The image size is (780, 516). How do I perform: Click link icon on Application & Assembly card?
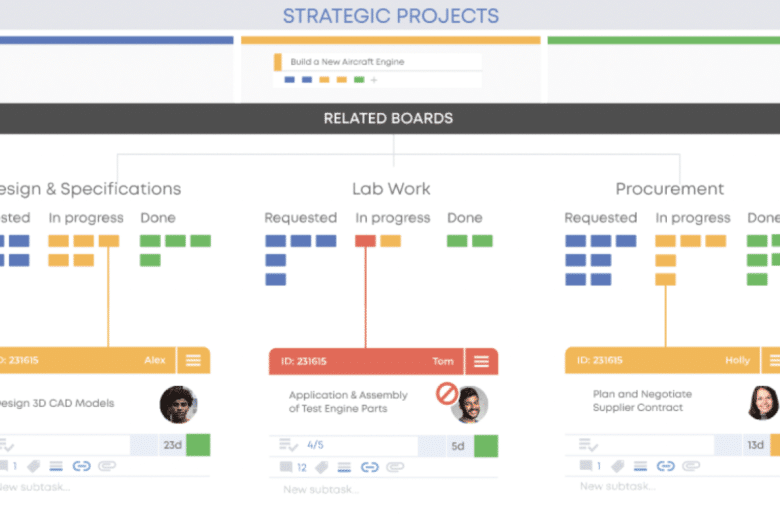click(370, 467)
